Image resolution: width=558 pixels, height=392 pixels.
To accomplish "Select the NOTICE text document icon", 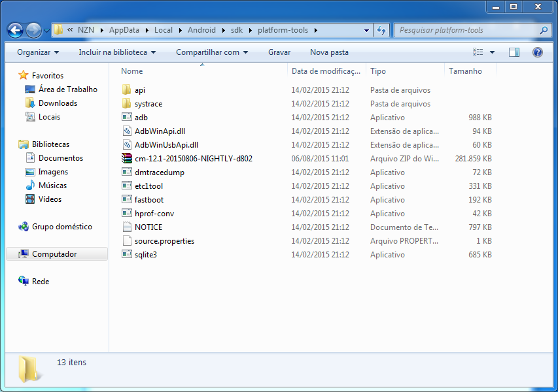I will click(128, 227).
